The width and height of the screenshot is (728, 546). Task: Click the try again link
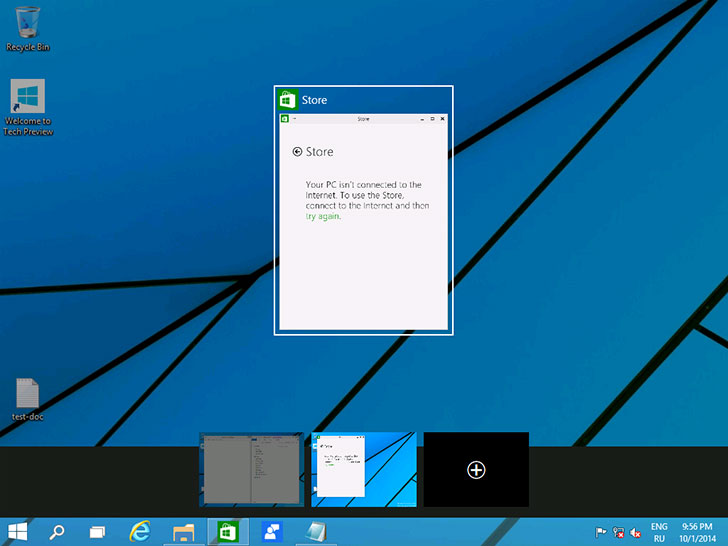[323, 216]
